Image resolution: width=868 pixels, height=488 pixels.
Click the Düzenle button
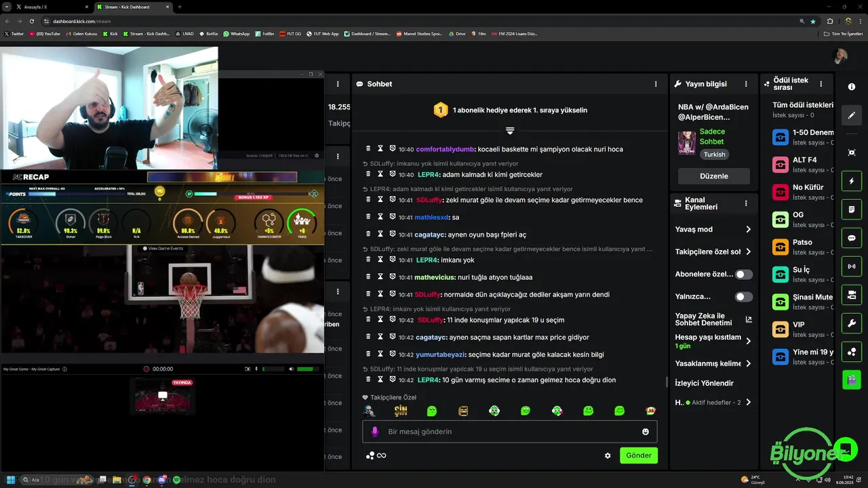[714, 176]
